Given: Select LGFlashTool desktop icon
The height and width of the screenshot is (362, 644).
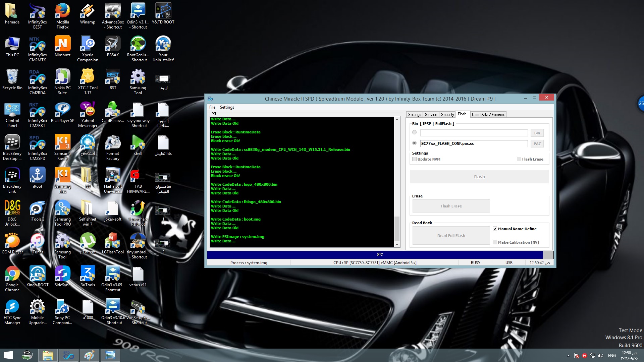Looking at the screenshot, I should coord(113,243).
